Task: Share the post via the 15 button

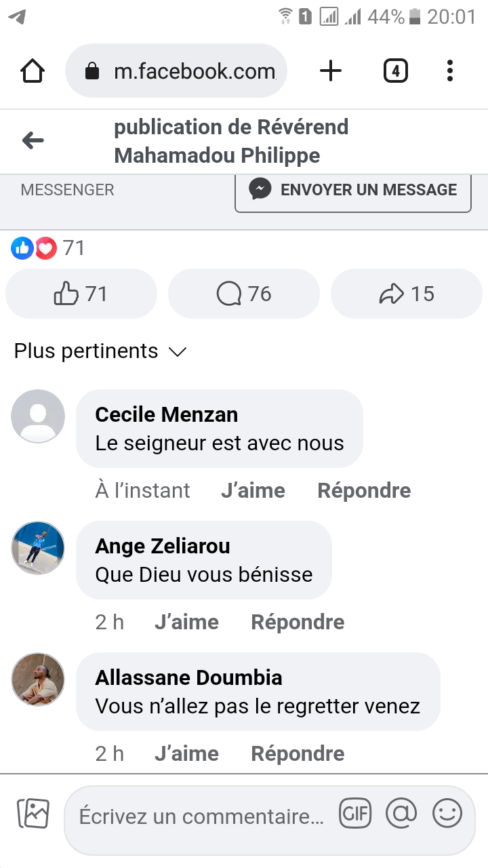Action: (407, 294)
